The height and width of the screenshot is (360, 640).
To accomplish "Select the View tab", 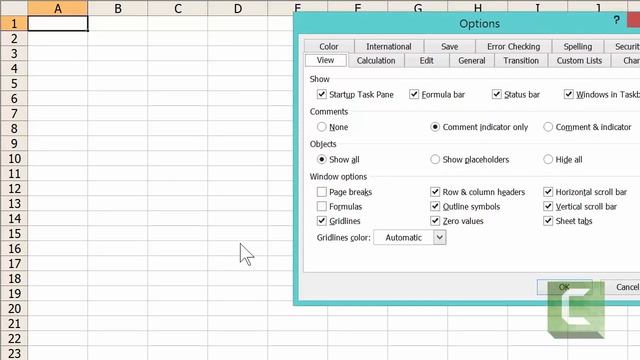I will coord(326,60).
